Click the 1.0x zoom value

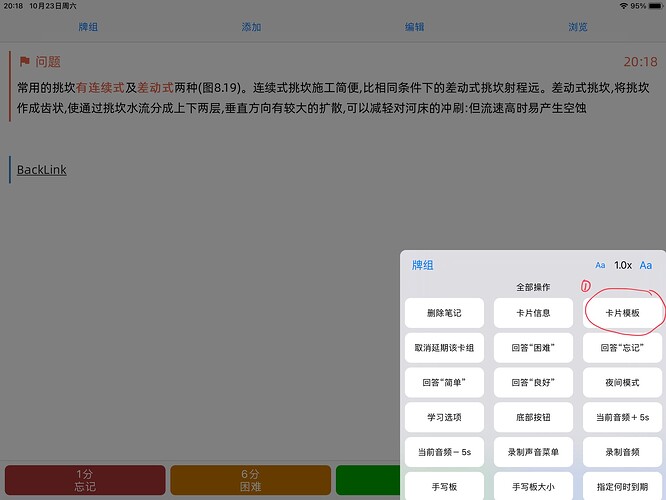click(623, 265)
